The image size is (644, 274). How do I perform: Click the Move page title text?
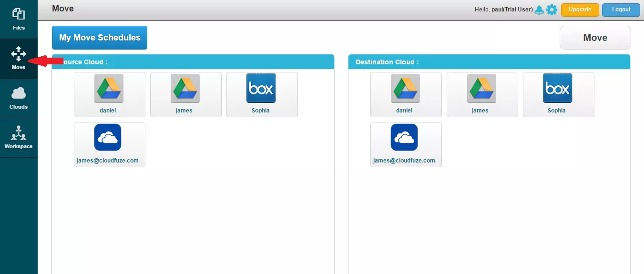[63, 9]
